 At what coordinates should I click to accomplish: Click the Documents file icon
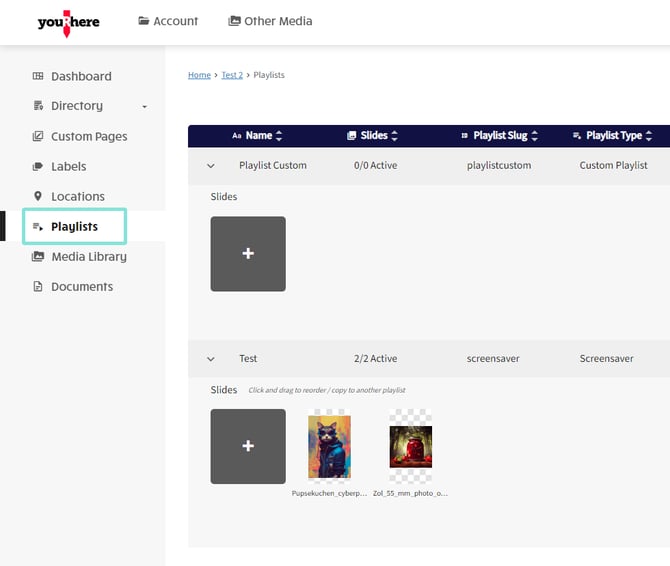tap(38, 286)
